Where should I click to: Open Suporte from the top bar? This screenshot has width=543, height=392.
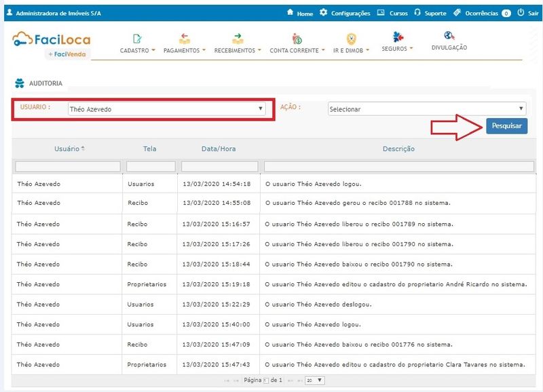pyautogui.click(x=430, y=13)
